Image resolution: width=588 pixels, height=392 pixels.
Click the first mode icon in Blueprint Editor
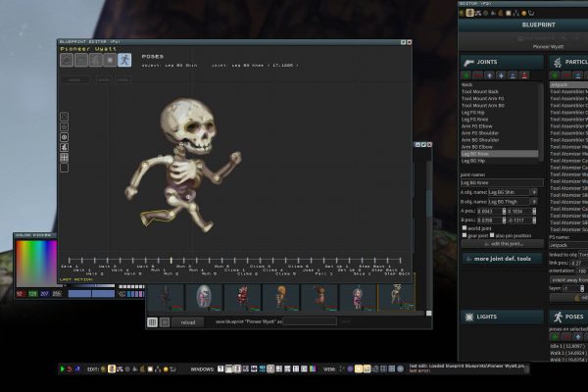coord(67,60)
